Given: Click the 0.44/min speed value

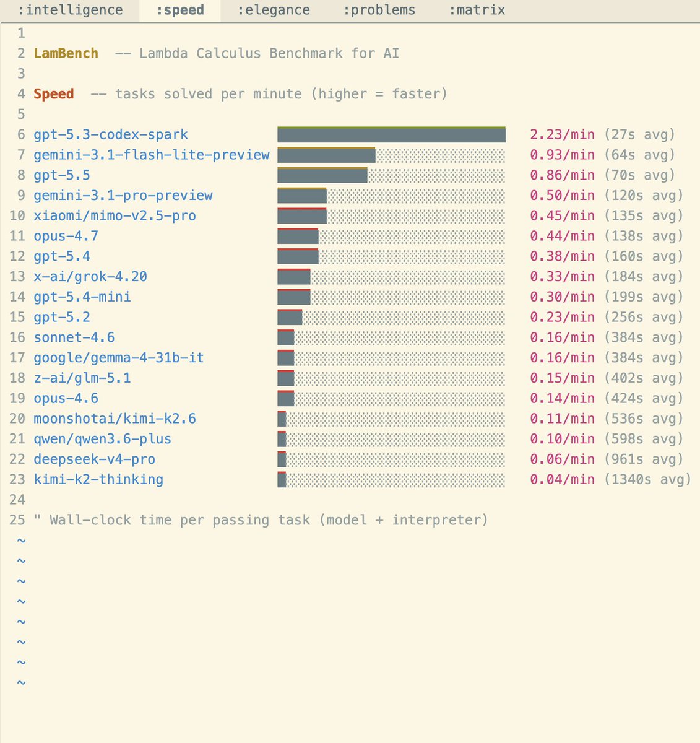Looking at the screenshot, I should click(562, 237).
